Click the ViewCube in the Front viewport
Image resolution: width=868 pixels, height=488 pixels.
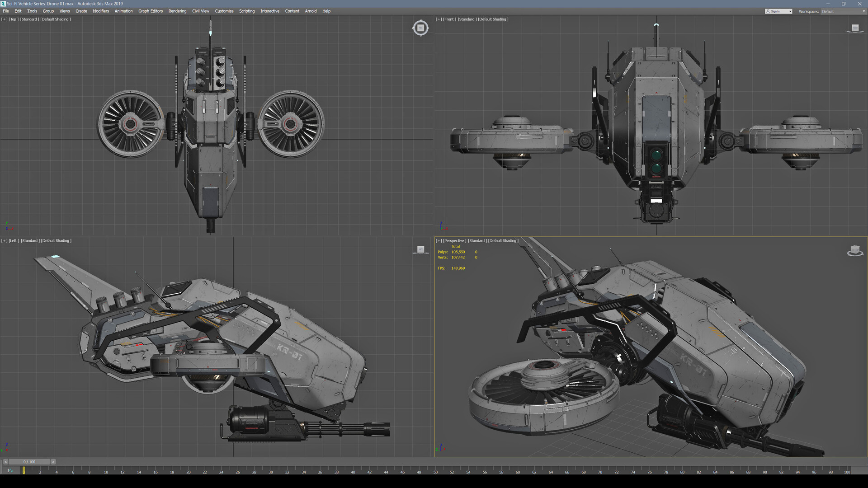[x=855, y=28]
